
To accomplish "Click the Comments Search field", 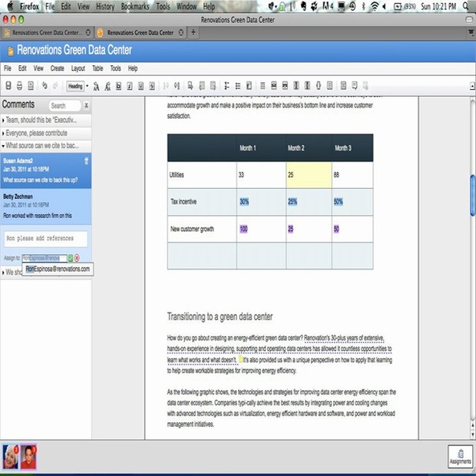I will pos(64,106).
